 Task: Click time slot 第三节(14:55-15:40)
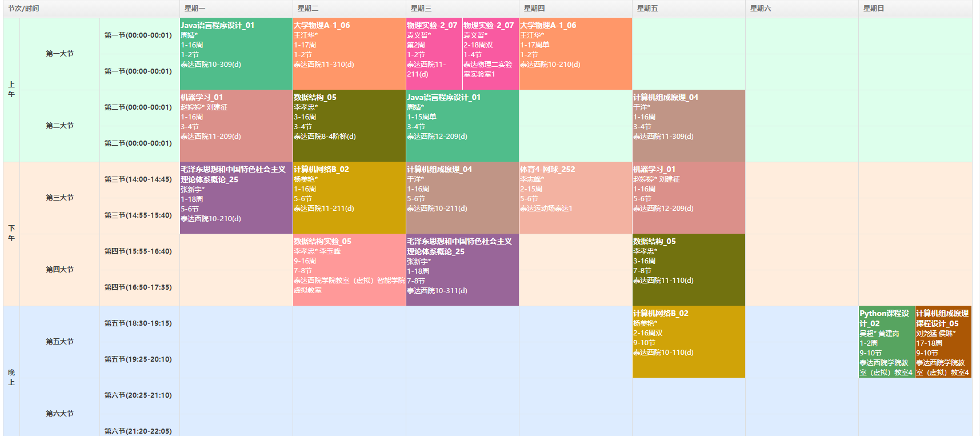138,215
